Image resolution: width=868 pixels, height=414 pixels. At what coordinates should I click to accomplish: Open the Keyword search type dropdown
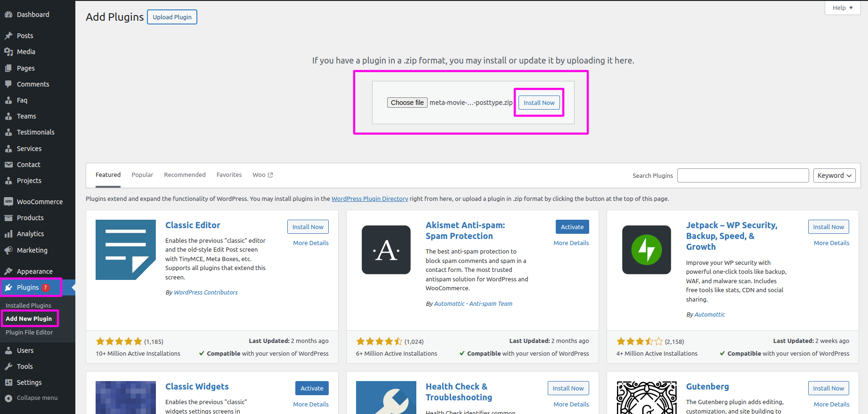pos(835,175)
